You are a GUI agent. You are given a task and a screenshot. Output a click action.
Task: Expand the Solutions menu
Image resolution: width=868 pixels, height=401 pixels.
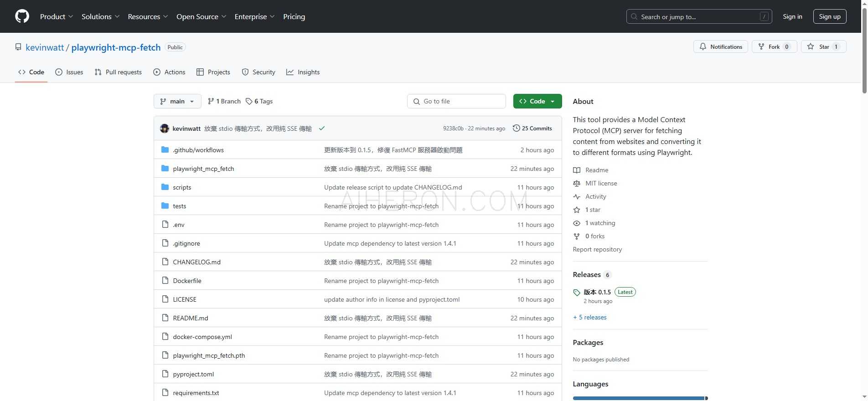point(100,16)
